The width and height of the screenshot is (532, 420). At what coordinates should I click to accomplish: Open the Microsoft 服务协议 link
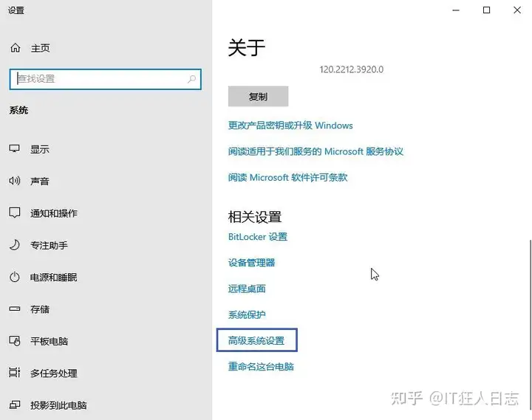point(316,151)
